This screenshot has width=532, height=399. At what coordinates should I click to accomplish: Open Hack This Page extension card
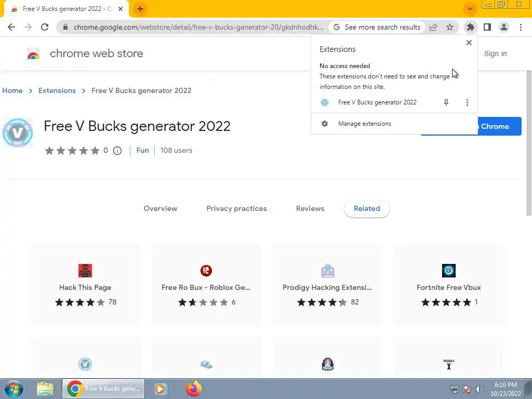[x=85, y=285]
